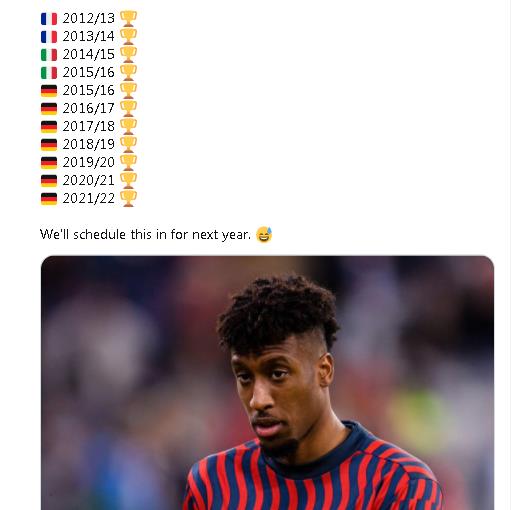Open the footballer photo in the tweet

click(267, 383)
